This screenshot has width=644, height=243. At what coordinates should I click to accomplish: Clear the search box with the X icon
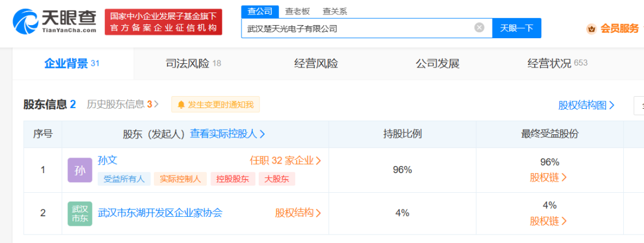(x=479, y=28)
